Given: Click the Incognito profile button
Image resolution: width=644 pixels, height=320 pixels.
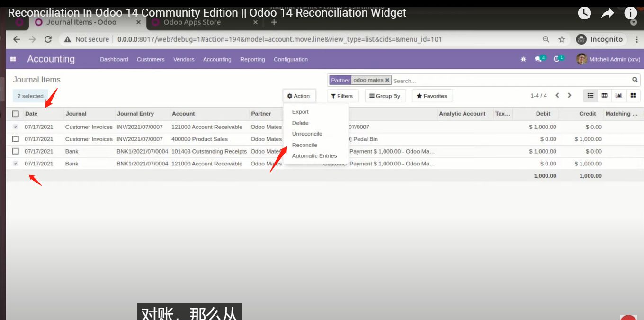Looking at the screenshot, I should (599, 39).
